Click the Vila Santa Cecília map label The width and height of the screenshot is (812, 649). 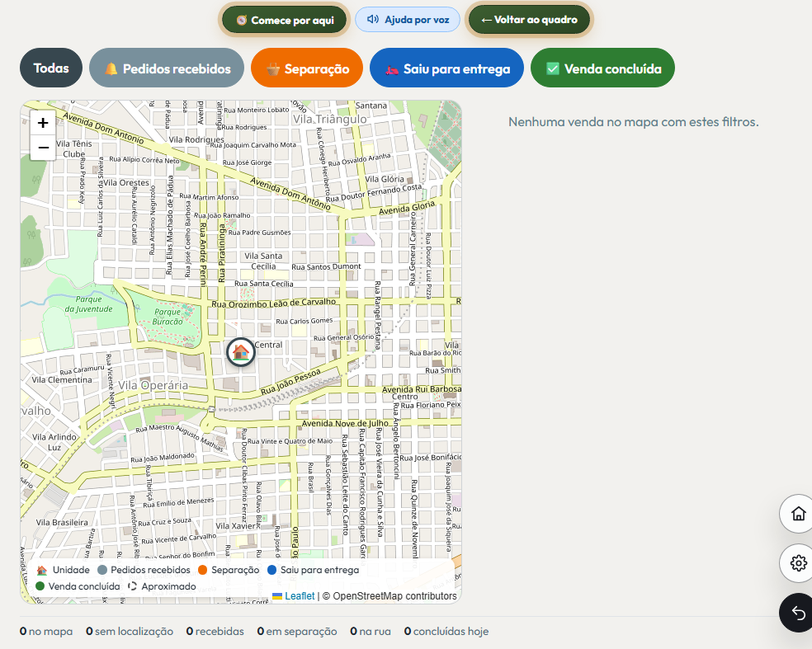click(x=263, y=261)
